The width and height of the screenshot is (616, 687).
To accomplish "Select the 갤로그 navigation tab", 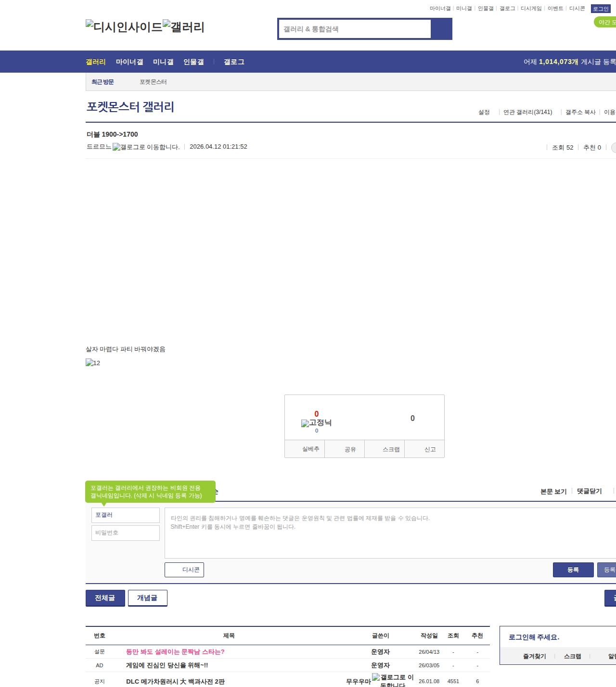I will click(x=234, y=62).
